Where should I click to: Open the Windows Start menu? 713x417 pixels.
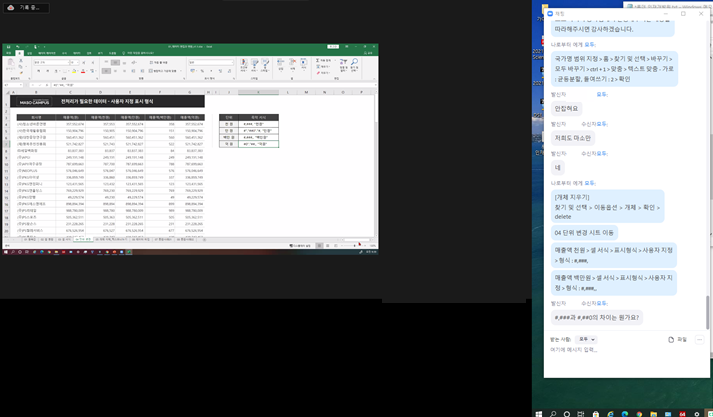click(x=539, y=412)
